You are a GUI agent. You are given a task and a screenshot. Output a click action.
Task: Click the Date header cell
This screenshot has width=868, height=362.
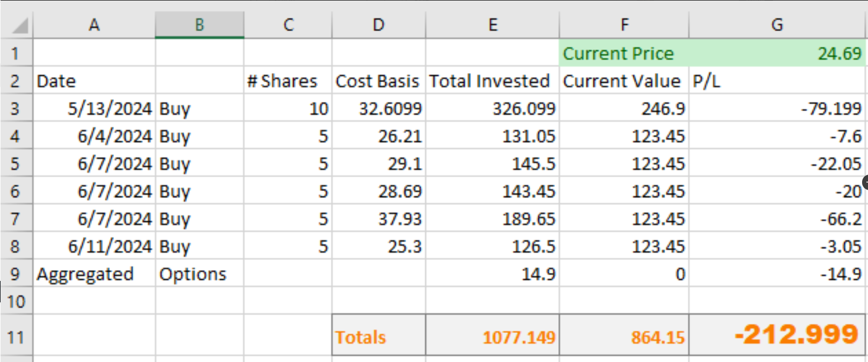pos(94,81)
